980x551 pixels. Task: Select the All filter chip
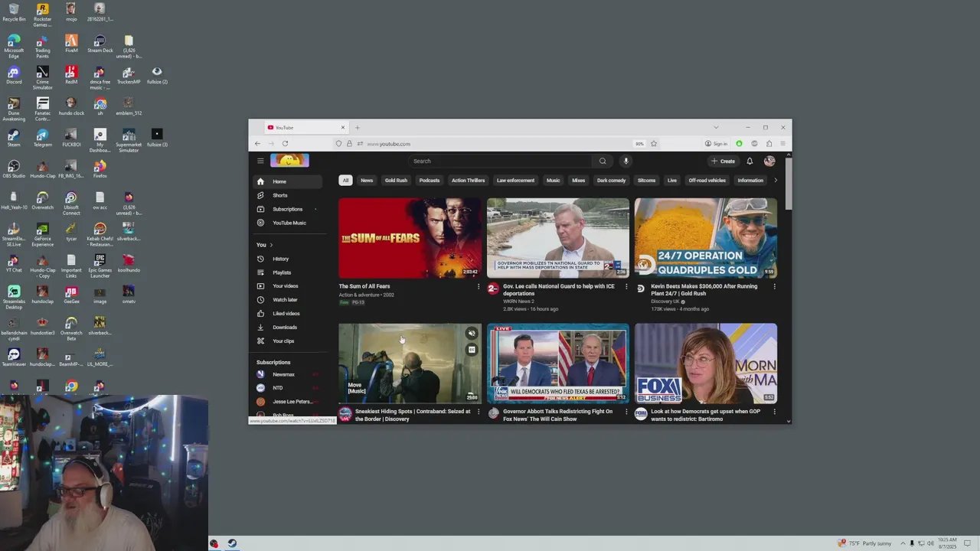[x=345, y=181]
